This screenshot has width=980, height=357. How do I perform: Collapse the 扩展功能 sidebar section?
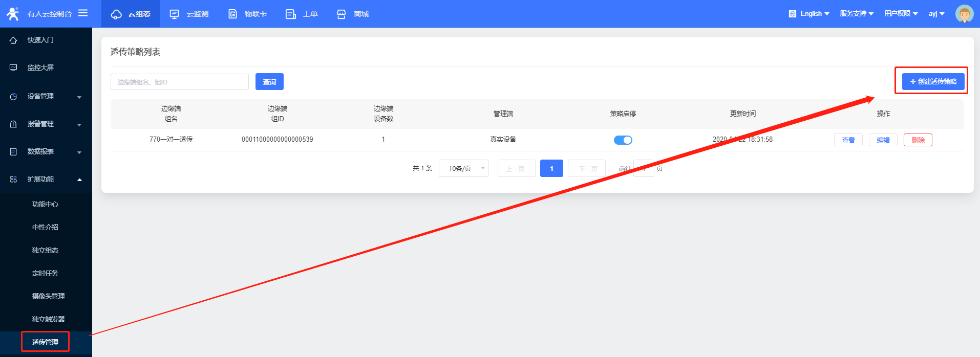pyautogui.click(x=46, y=179)
